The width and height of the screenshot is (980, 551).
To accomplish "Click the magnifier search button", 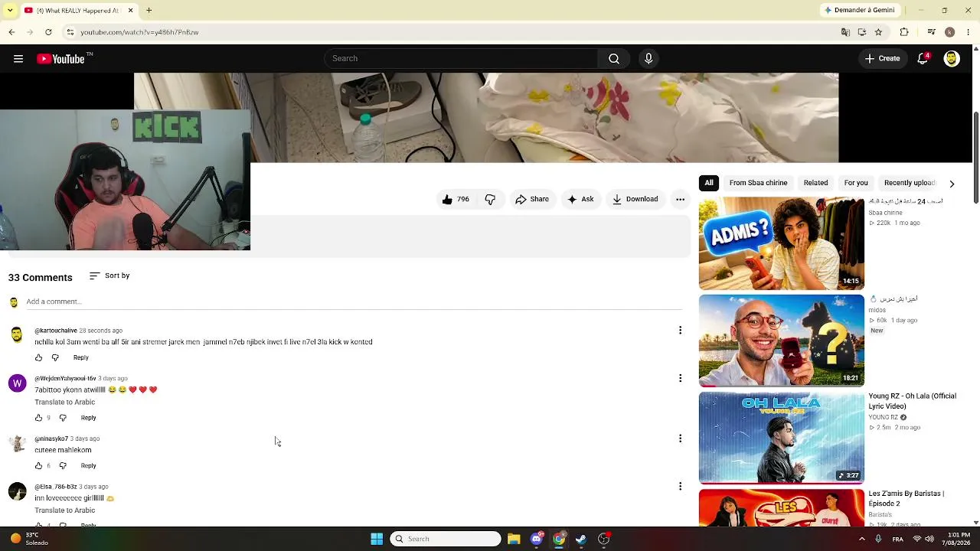I will point(614,59).
